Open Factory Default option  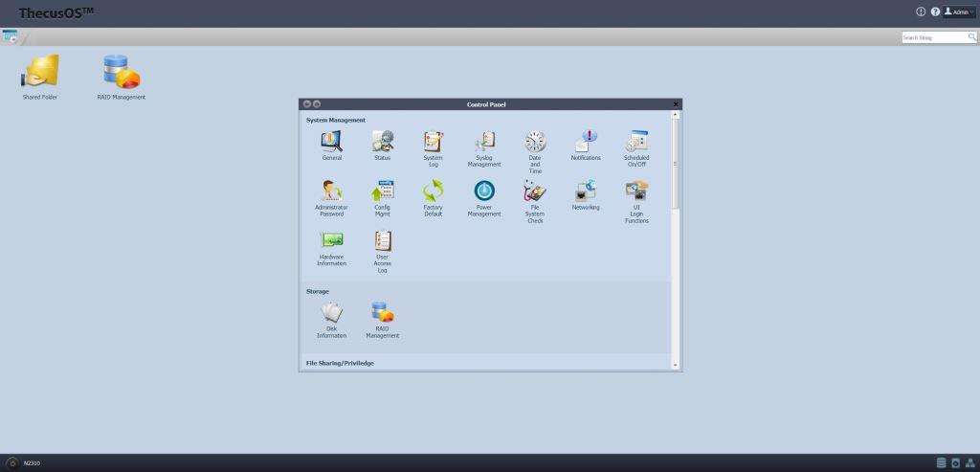click(434, 198)
